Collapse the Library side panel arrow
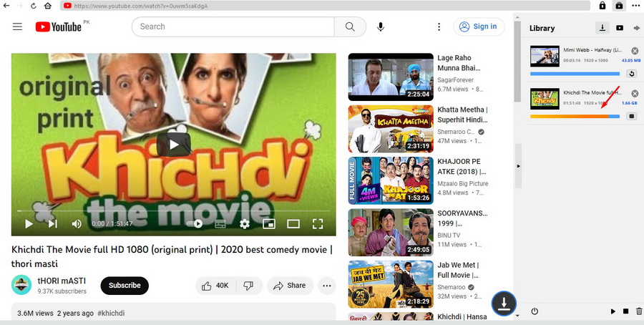644x325 pixels. (x=518, y=166)
